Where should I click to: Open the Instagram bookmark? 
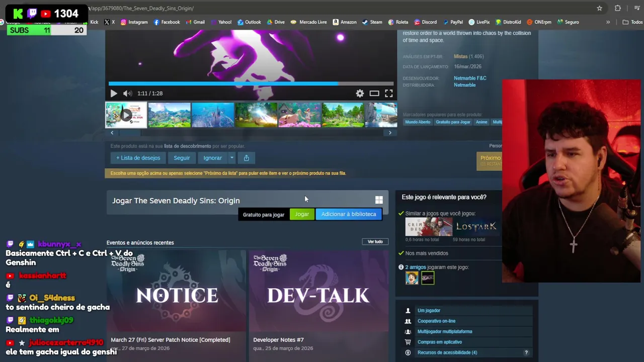click(x=134, y=22)
